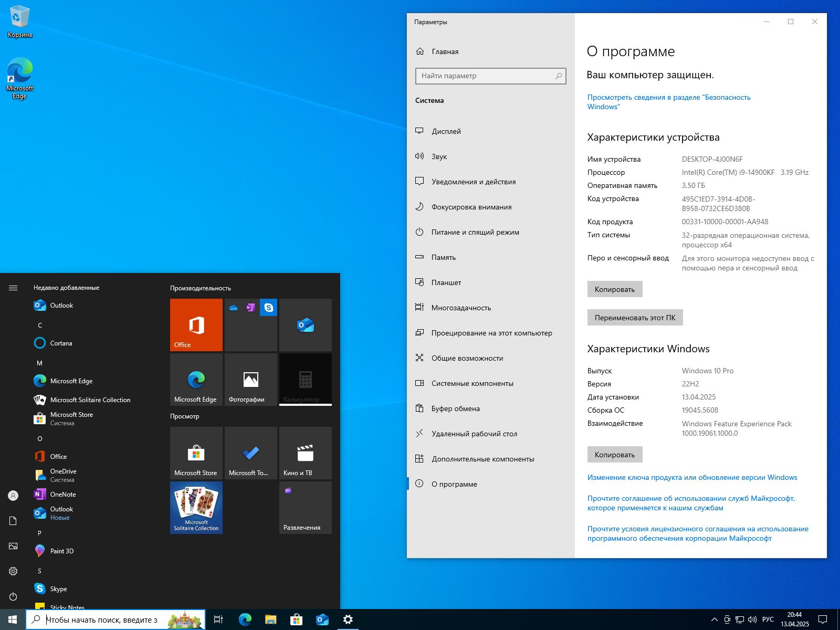
Task: Go to Главная in Settings
Action: tap(491, 51)
